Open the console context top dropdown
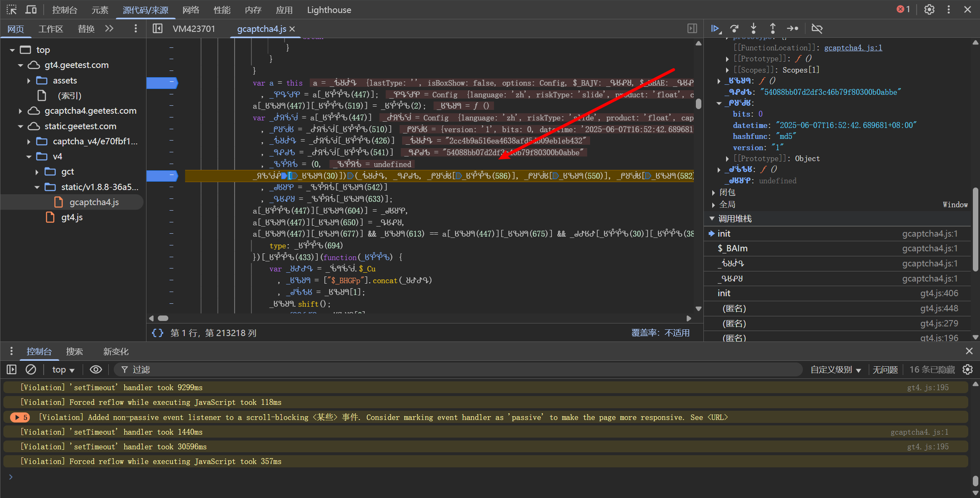 [x=63, y=370]
